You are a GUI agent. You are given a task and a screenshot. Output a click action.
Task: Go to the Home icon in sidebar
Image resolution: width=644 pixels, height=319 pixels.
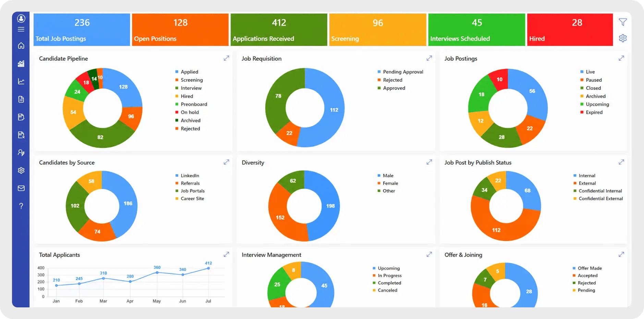[21, 46]
